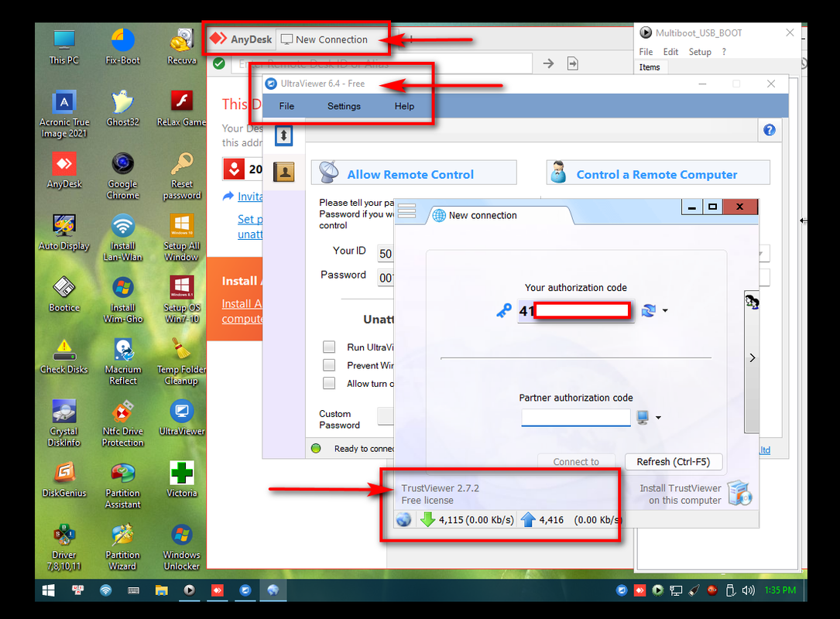Open Partition Assistant shortcut
This screenshot has width=840, height=619.
[x=122, y=485]
